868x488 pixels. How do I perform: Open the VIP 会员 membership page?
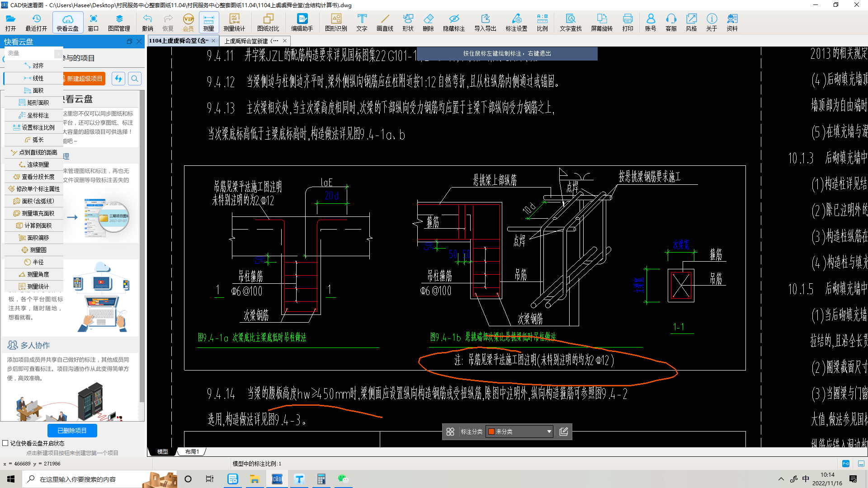[x=188, y=22]
